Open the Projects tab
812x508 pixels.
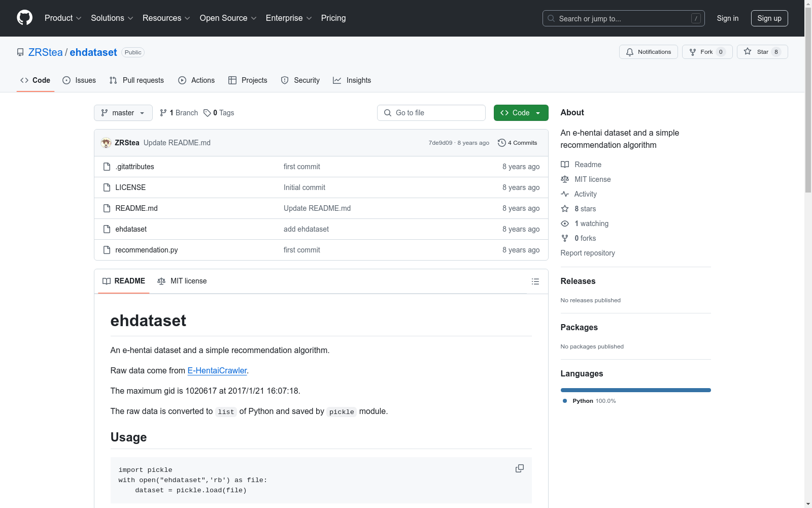[x=248, y=80]
